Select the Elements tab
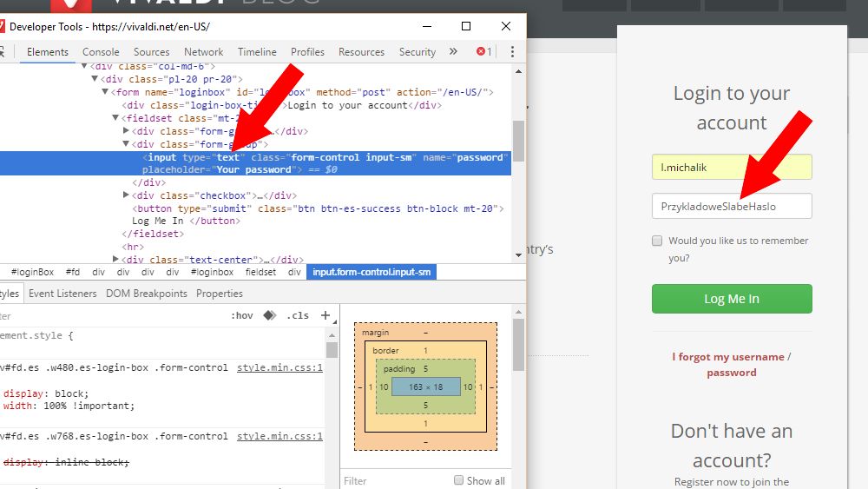This screenshot has height=489, width=868. [48, 51]
